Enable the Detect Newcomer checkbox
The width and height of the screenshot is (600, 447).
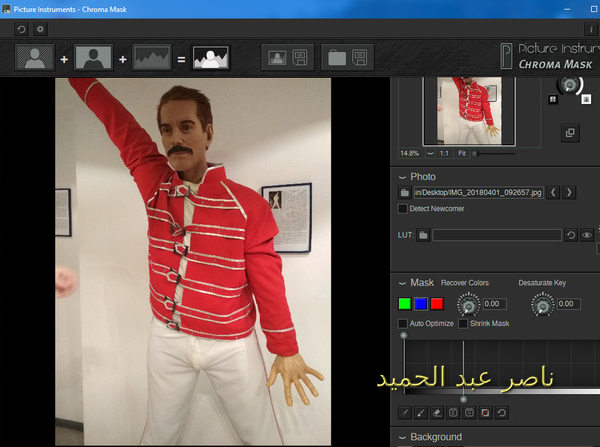tap(403, 209)
